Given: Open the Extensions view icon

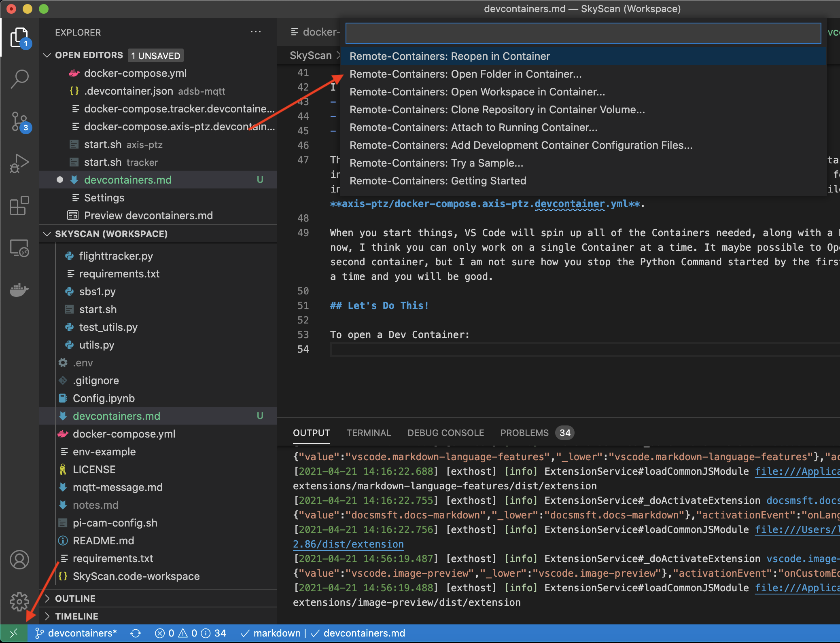Looking at the screenshot, I should 19,205.
